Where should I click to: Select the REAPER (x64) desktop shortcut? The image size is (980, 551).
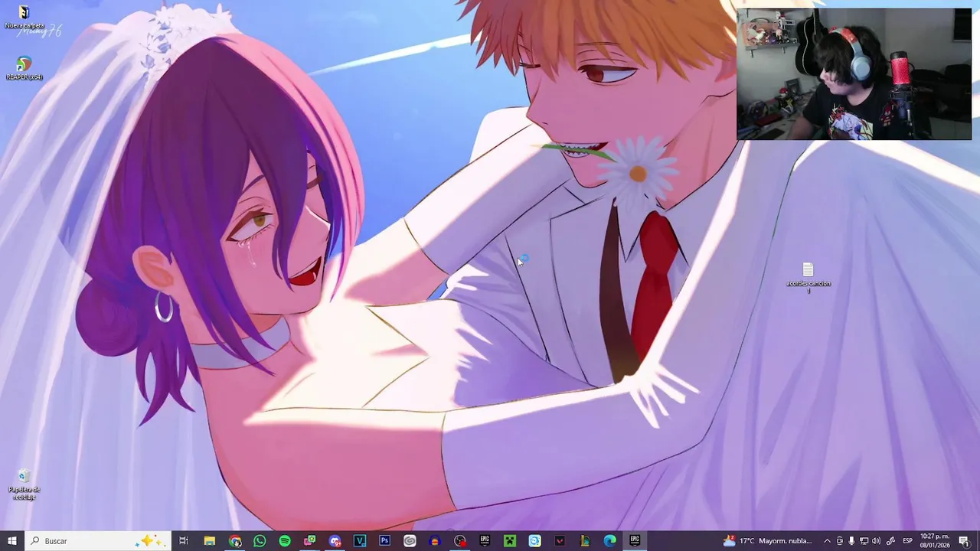24,68
